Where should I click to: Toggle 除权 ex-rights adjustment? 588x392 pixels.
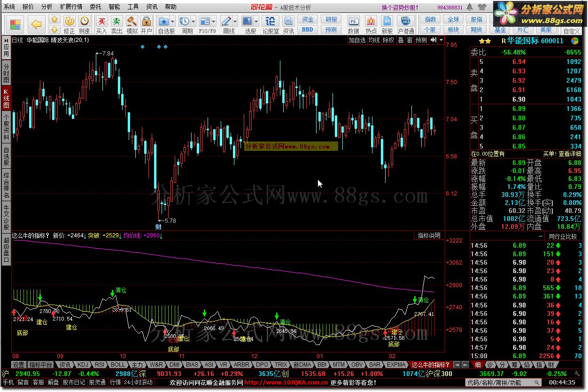[388, 40]
